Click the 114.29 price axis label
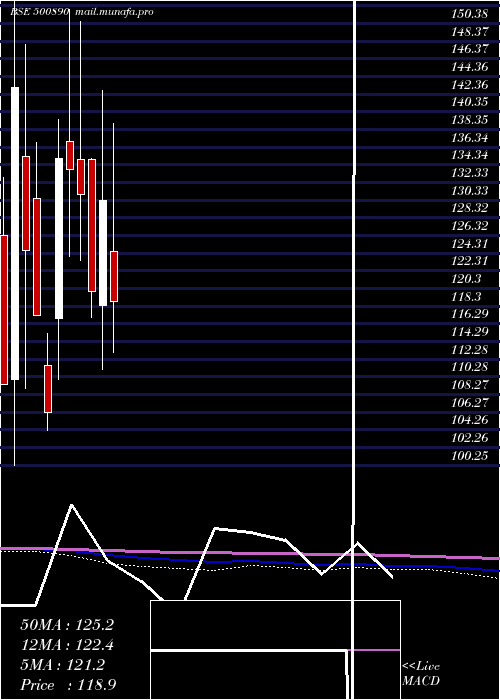Image resolution: width=500 pixels, height=700 pixels. (x=470, y=332)
